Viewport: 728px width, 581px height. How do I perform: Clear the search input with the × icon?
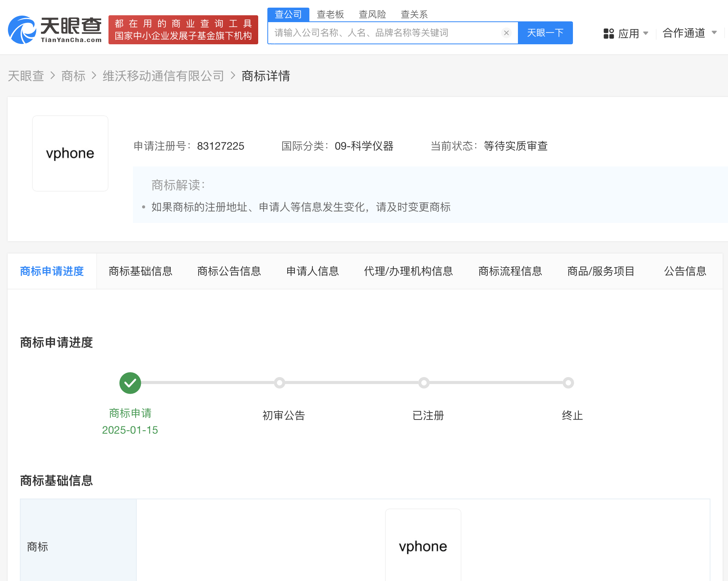point(506,33)
